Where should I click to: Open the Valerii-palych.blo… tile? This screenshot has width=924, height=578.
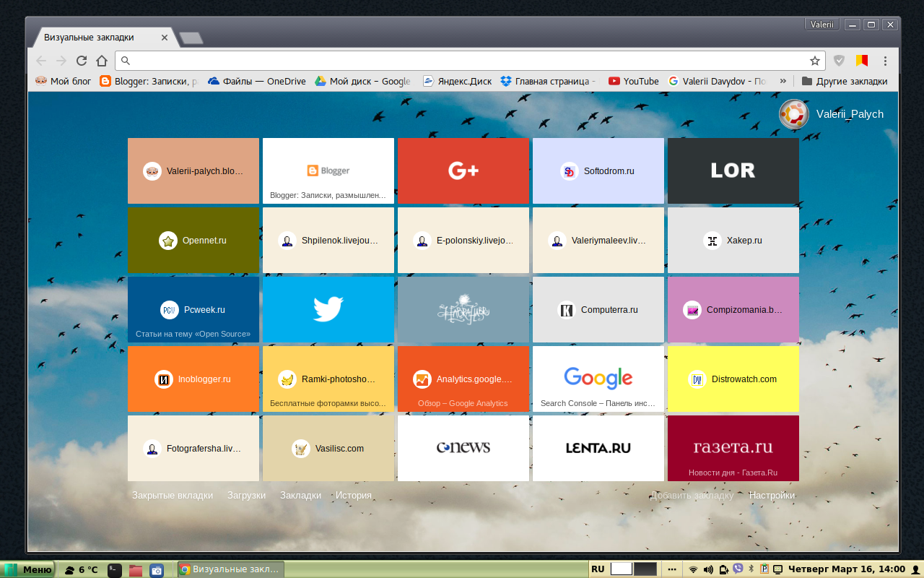(193, 171)
